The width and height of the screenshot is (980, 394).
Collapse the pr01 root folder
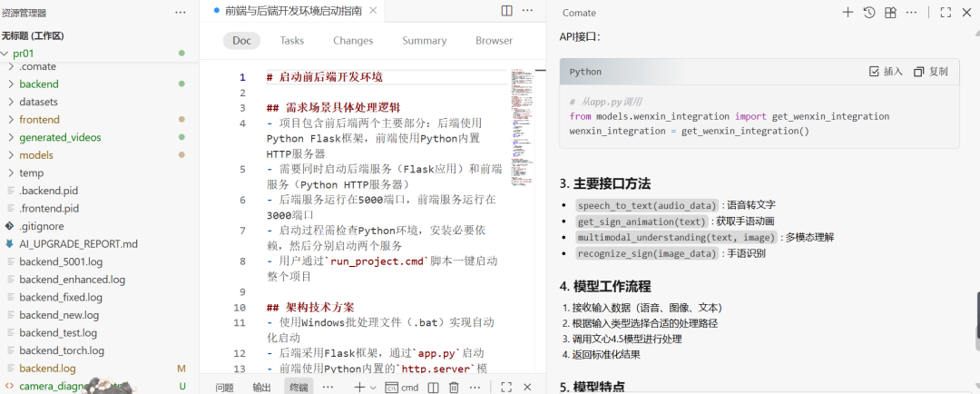[100, 54]
